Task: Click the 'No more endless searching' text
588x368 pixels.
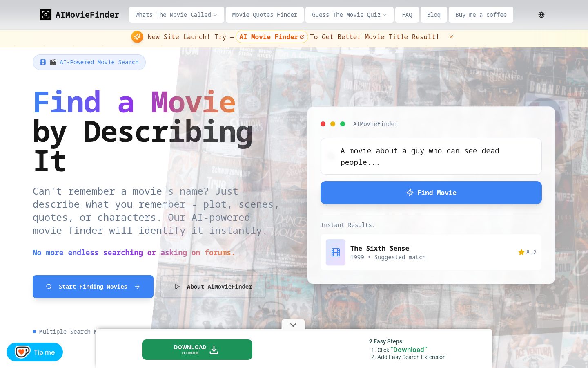Action: (x=134, y=253)
